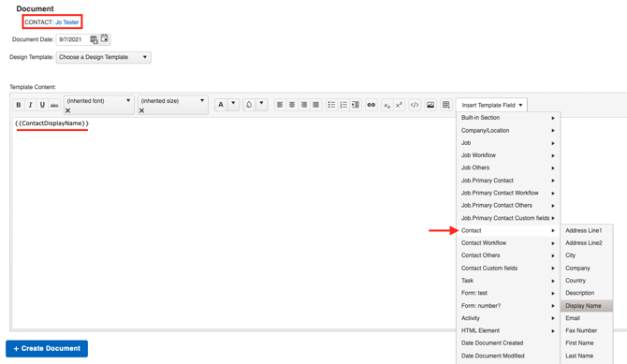Image resolution: width=627 pixels, height=364 pixels.
Task: Insert an image
Action: pos(430,105)
